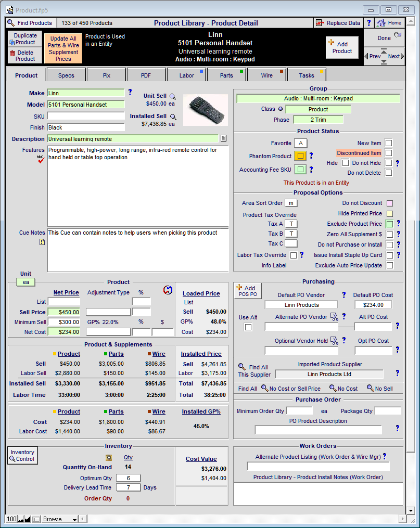The image size is (420, 528).
Task: Click the Installed Sell magnifier icon
Action: coord(173,117)
